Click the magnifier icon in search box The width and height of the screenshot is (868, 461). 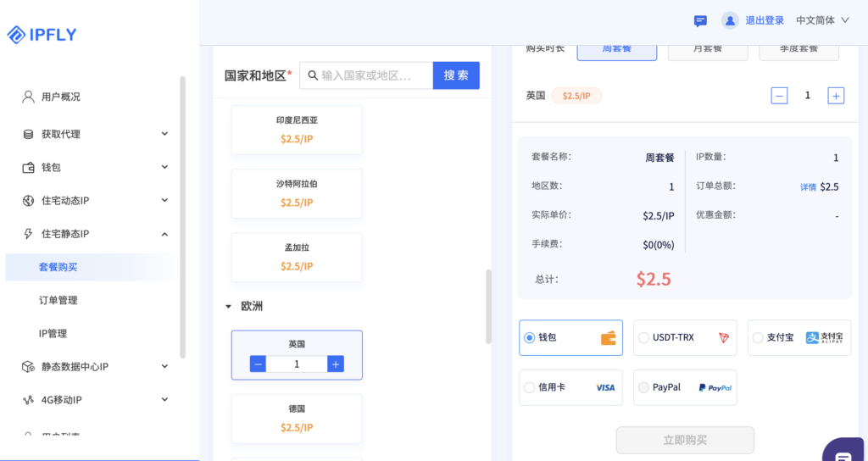coord(313,75)
